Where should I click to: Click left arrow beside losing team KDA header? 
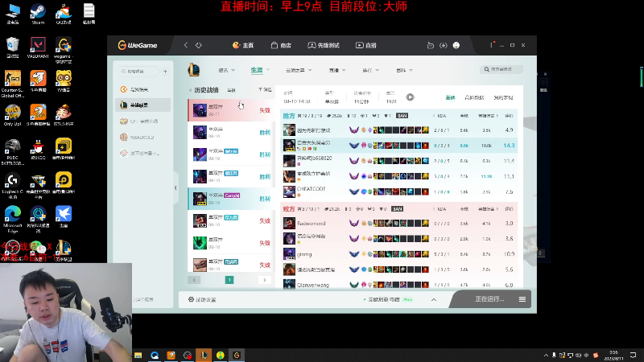tap(434, 209)
